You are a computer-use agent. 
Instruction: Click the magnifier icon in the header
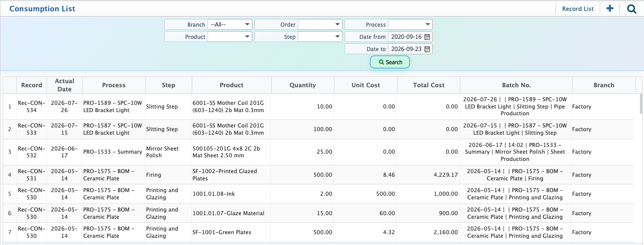pos(631,9)
